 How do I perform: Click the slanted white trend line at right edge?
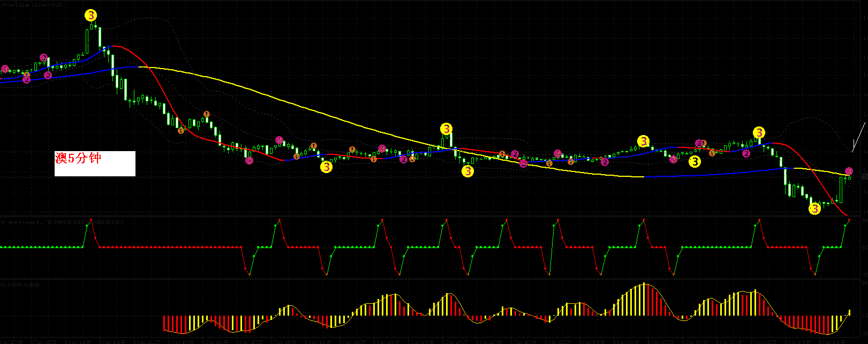858,137
